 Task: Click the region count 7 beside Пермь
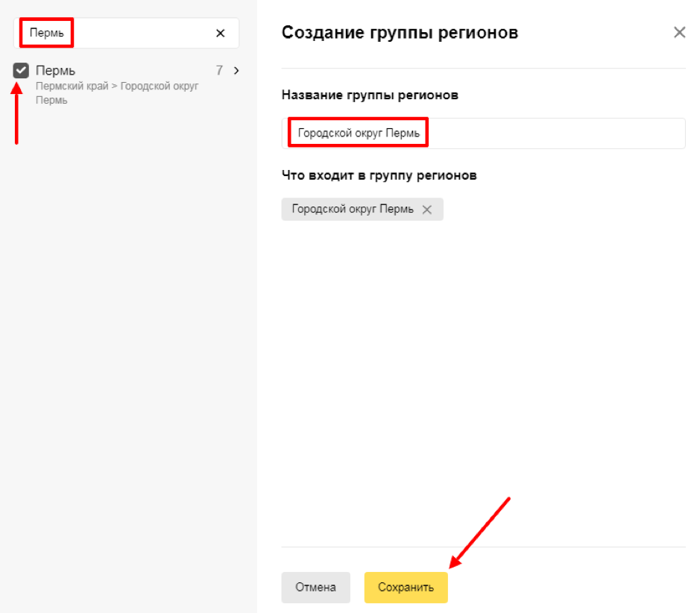click(x=219, y=70)
